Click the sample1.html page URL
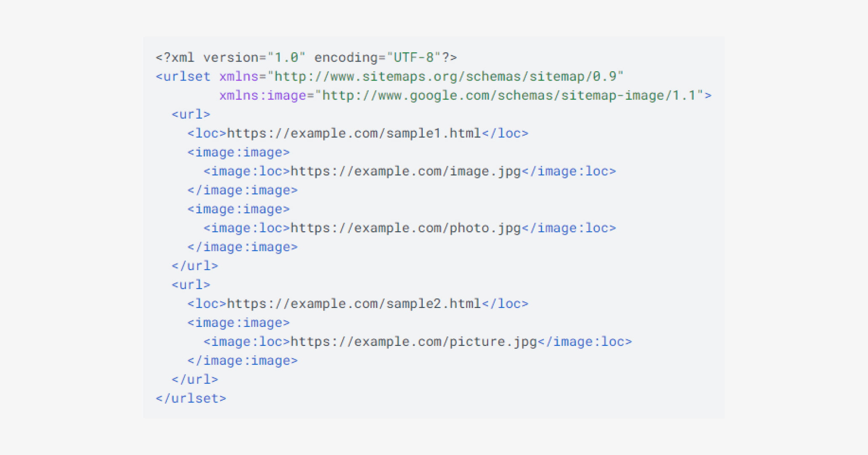The image size is (868, 455). tap(354, 133)
